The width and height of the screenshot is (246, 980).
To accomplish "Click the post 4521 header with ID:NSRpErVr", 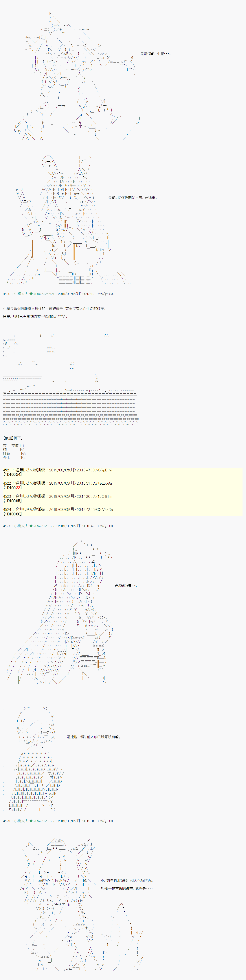I will click(x=58, y=470).
